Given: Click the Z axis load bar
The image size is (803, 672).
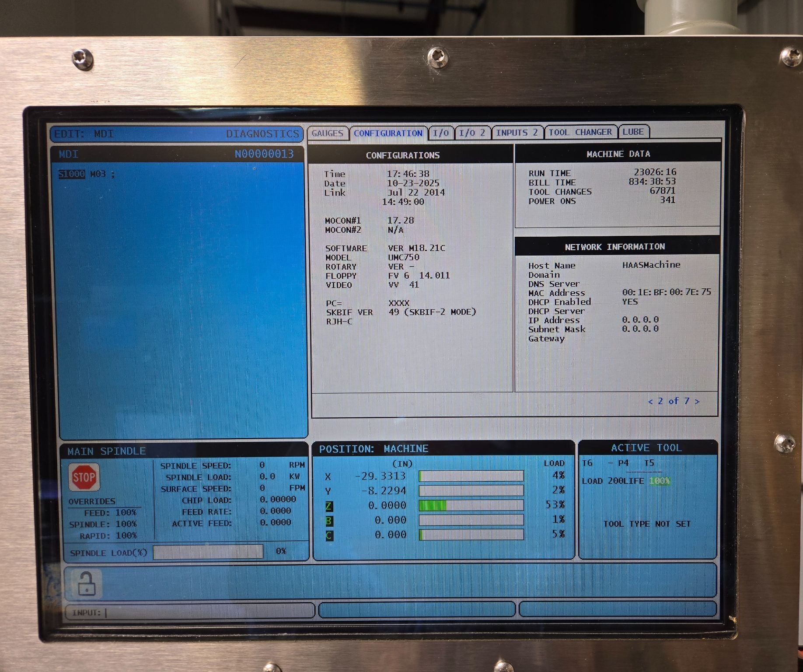Looking at the screenshot, I should [471, 506].
